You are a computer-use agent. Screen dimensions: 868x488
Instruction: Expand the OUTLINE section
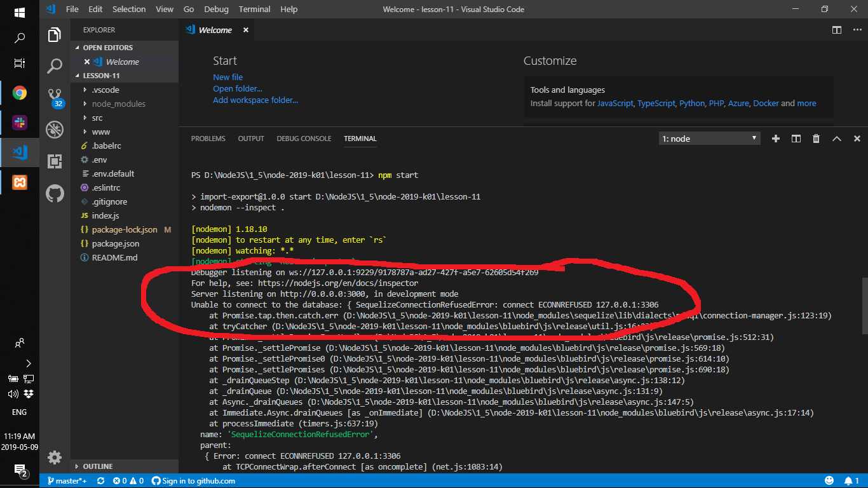[x=125, y=466]
